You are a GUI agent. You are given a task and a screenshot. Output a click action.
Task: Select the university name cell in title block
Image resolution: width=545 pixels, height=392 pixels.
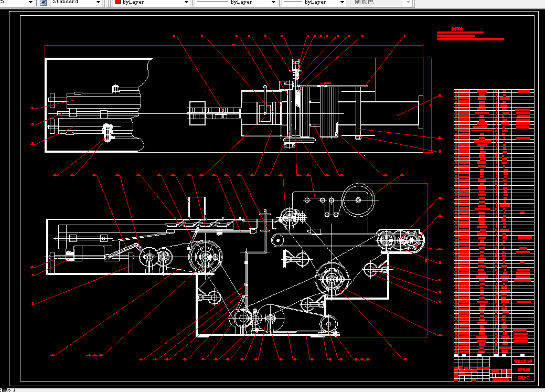523,362
